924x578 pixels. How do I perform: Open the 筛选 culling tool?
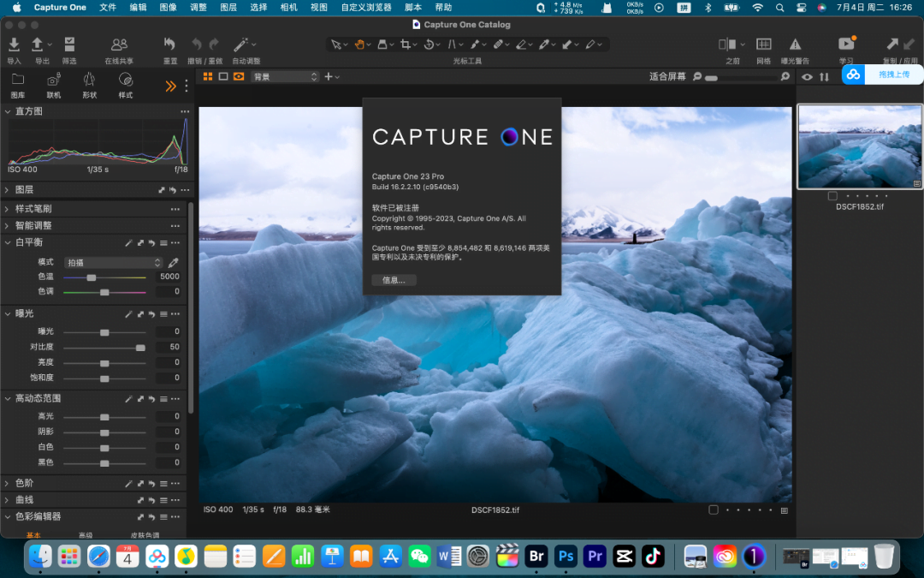point(69,45)
